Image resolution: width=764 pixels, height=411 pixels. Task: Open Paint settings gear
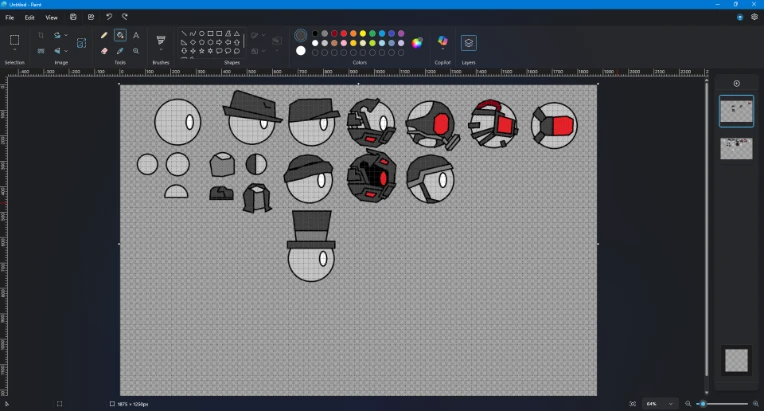click(x=754, y=17)
